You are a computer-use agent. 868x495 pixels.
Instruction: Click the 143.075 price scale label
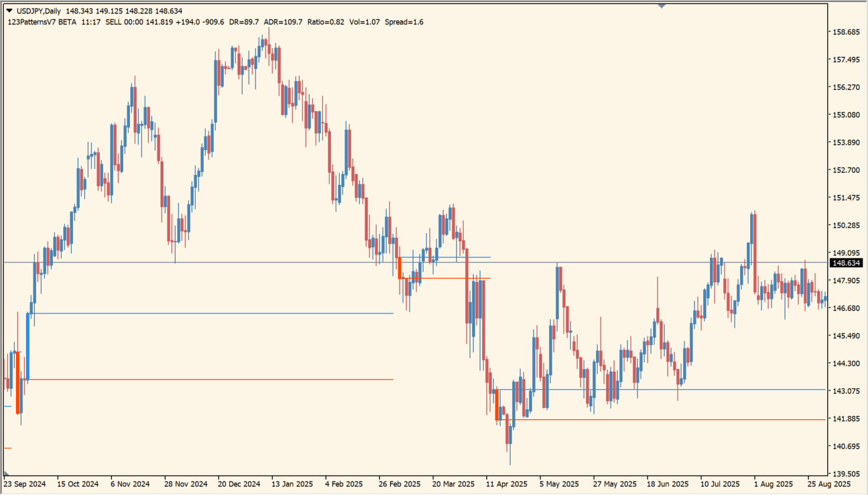[846, 391]
